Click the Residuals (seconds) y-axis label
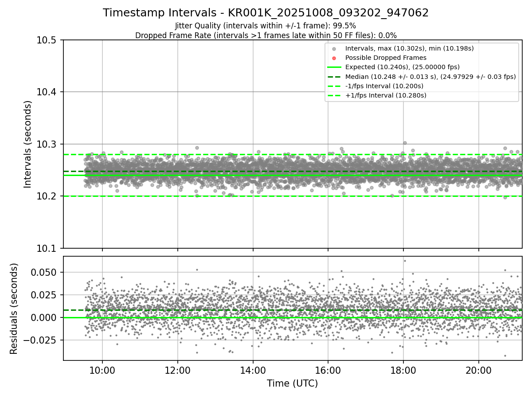The image size is (532, 399). [x=14, y=309]
